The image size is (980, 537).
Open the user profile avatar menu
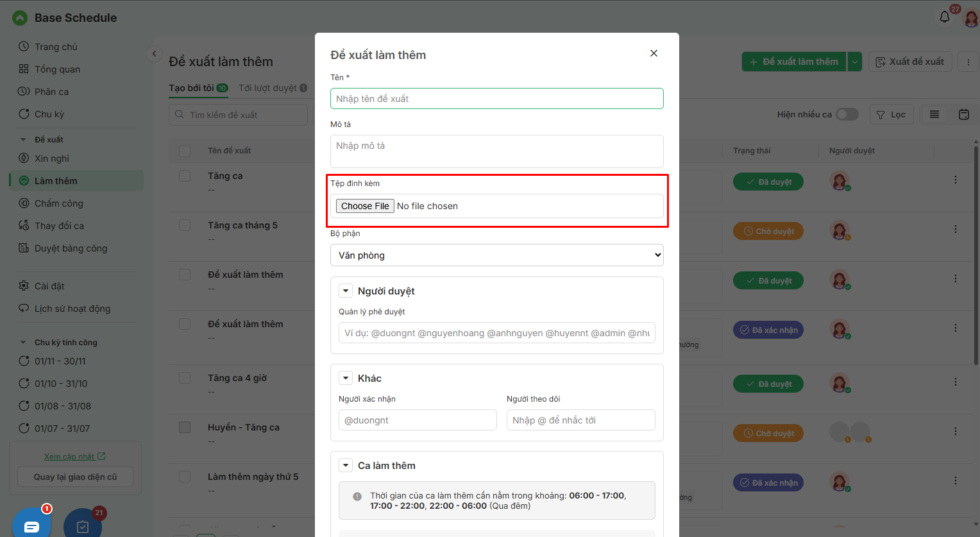(x=971, y=17)
